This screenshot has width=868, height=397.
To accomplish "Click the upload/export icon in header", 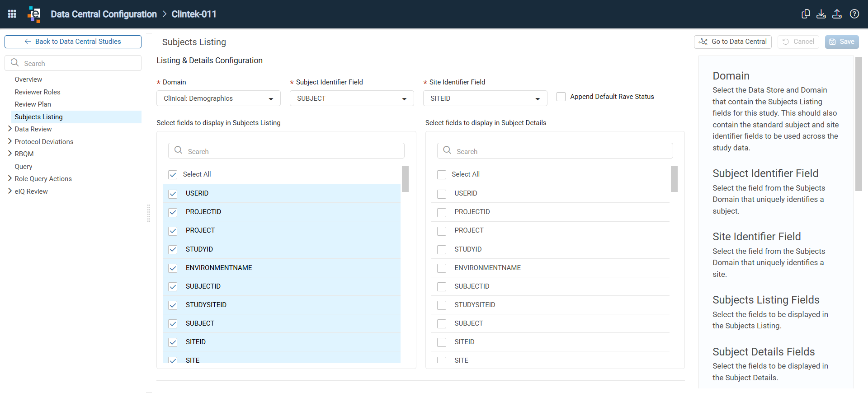I will point(837,14).
